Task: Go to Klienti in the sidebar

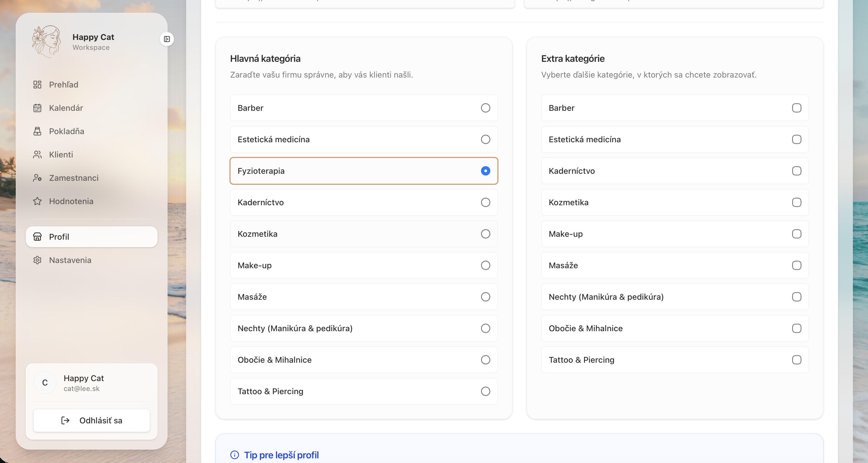Action: pyautogui.click(x=61, y=155)
